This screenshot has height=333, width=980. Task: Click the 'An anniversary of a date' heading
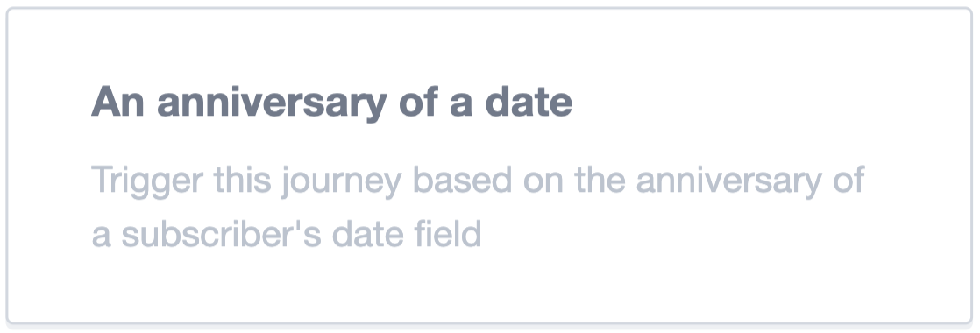click(332, 102)
